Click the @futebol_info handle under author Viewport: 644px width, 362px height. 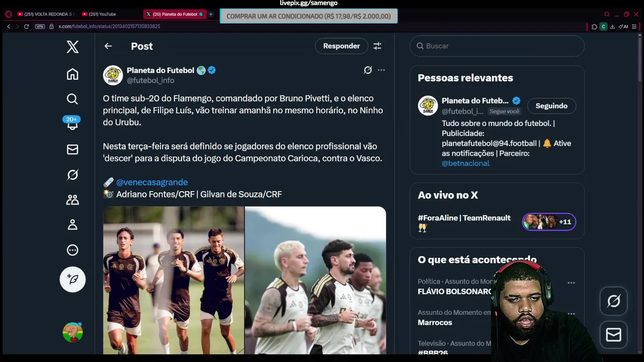[x=150, y=80]
